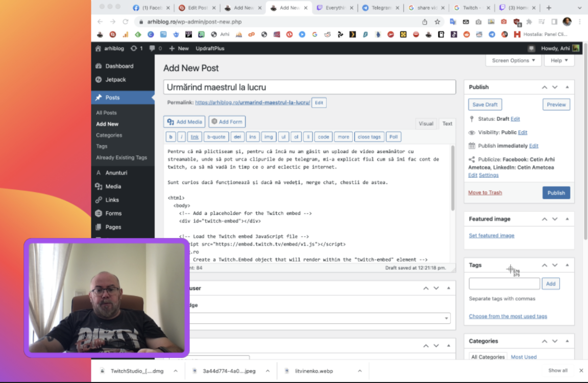Viewport: 588px width, 383px height.
Task: Click the notifications icon beside Howdy, Arhi
Action: coord(531,49)
